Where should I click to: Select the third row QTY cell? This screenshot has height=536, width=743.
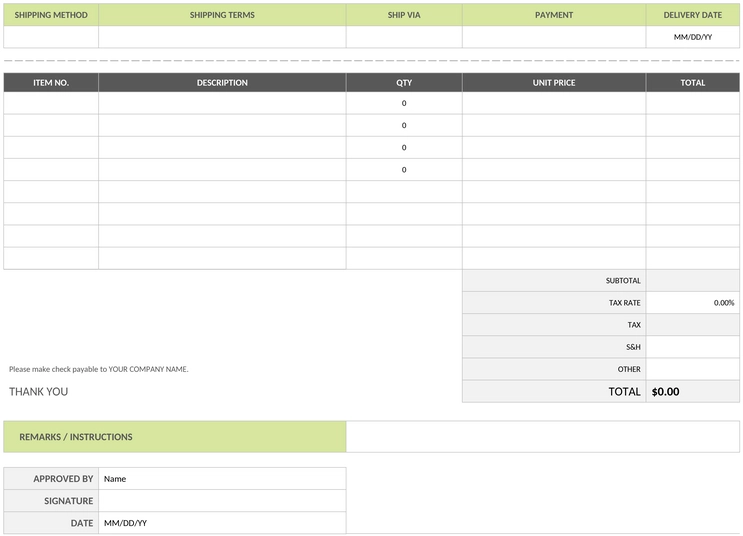coord(404,147)
